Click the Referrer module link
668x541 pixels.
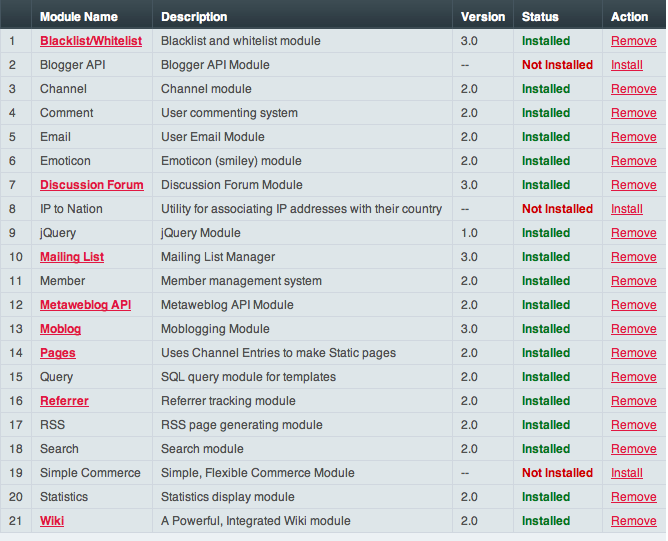coord(64,401)
